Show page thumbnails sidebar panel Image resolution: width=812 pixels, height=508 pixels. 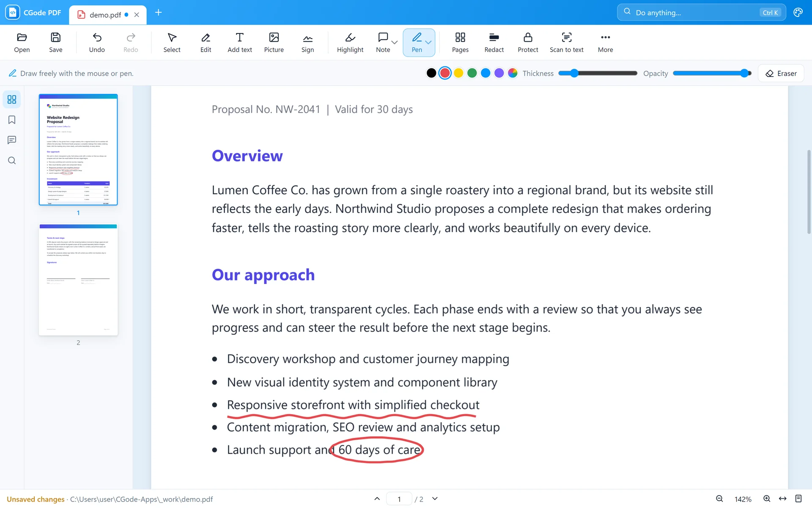12,99
